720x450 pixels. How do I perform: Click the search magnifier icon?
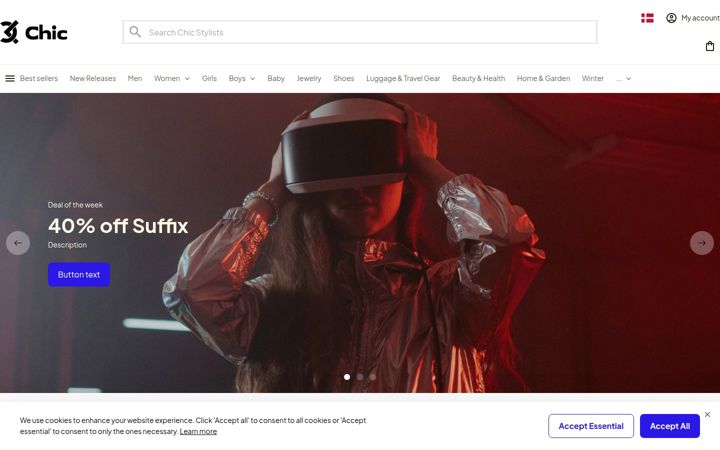135,32
